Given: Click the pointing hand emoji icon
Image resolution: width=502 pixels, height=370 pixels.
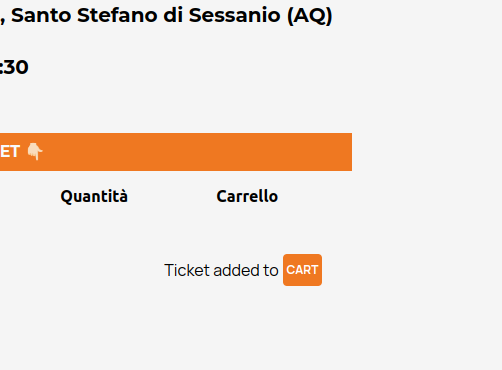Looking at the screenshot, I should [x=35, y=152].
